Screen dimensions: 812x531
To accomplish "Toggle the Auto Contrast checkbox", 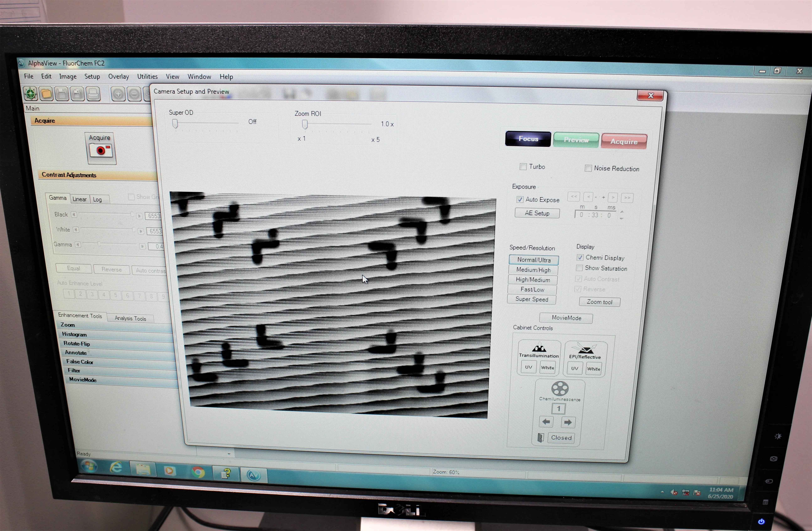I will point(578,279).
